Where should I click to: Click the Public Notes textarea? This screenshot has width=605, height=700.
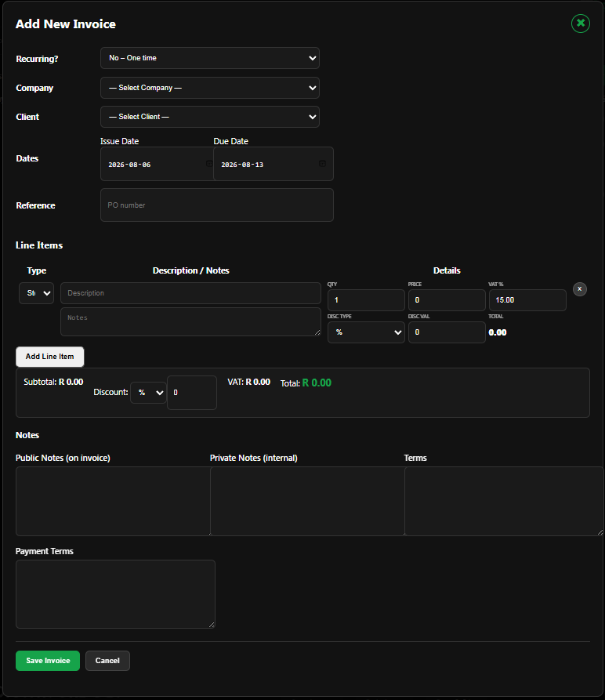click(113, 501)
